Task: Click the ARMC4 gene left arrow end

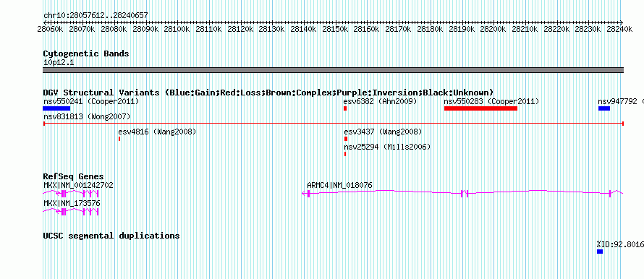Action: tap(304, 193)
